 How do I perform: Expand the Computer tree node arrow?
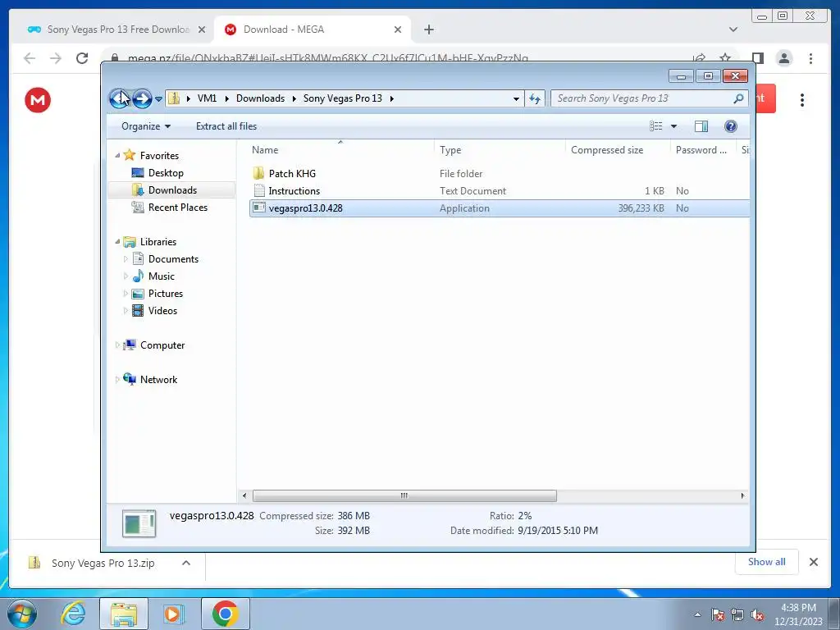click(118, 345)
